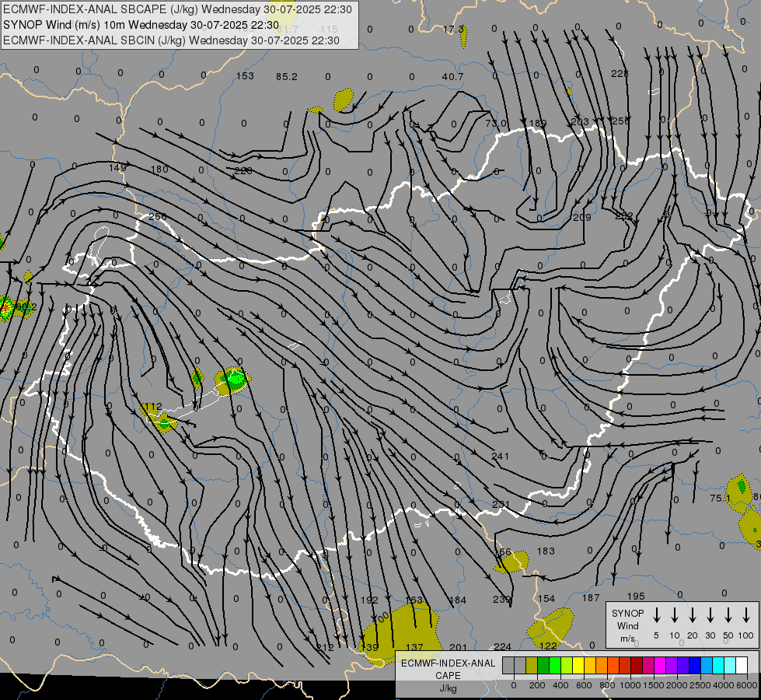This screenshot has height=700, width=761.
Task: Pick the magenta CAPE legend swatch
Action: [660, 666]
